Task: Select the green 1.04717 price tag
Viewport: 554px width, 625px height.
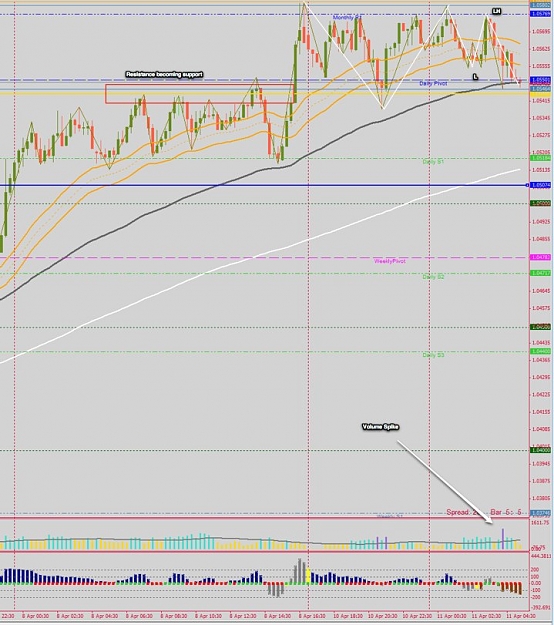Action: click(541, 273)
